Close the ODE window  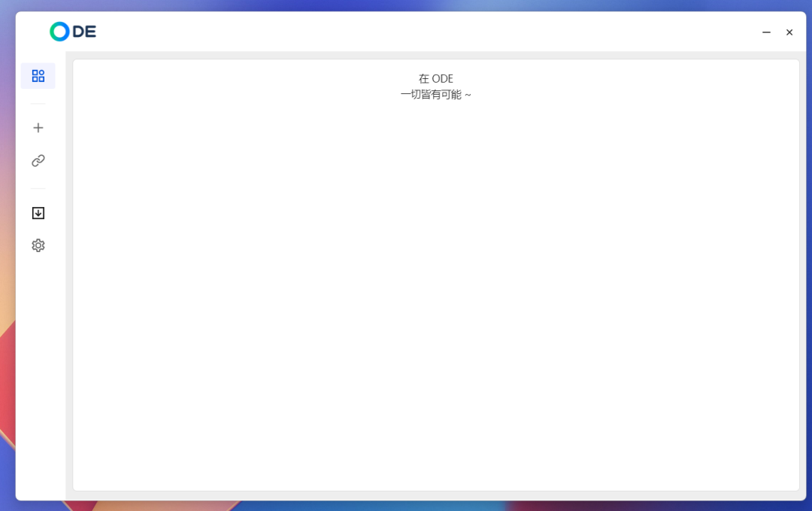coord(789,32)
